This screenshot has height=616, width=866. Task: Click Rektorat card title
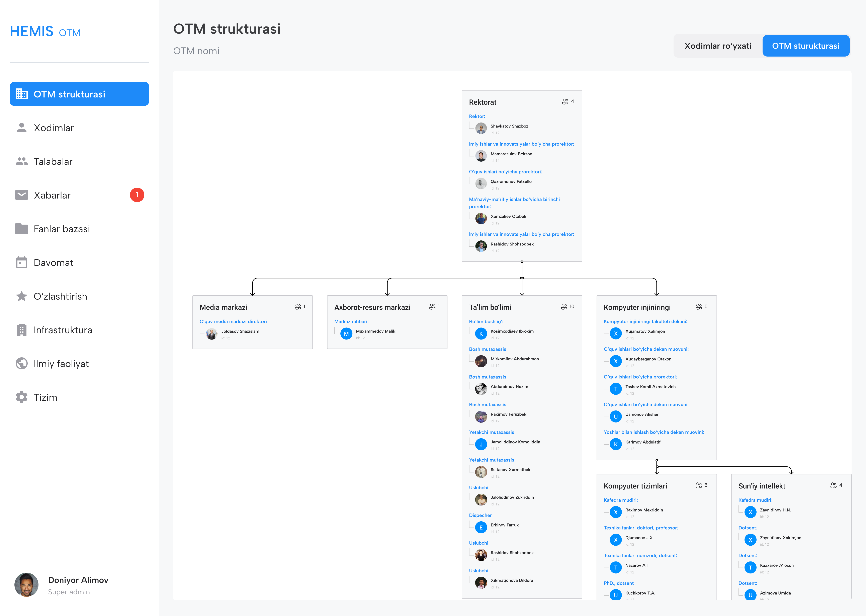tap(482, 102)
